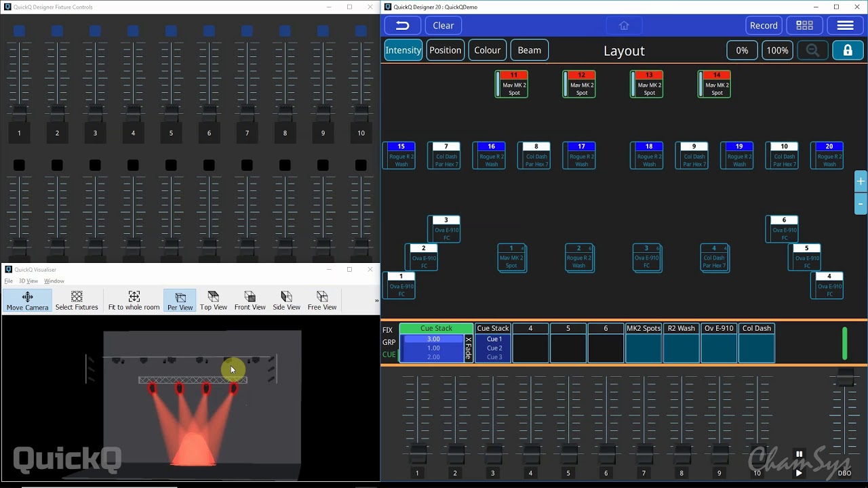868x488 pixels.
Task: Choose the Select Fixtures tool in Visualiser
Action: (x=77, y=301)
